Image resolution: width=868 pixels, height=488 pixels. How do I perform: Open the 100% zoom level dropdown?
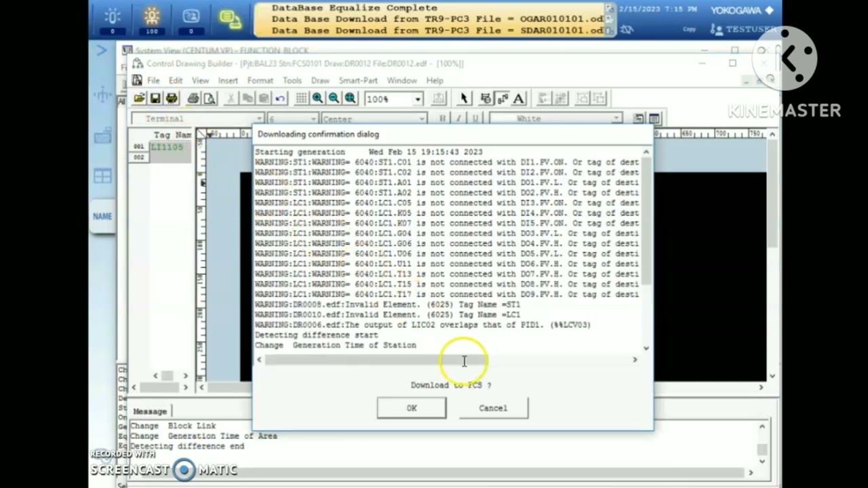pyautogui.click(x=418, y=99)
